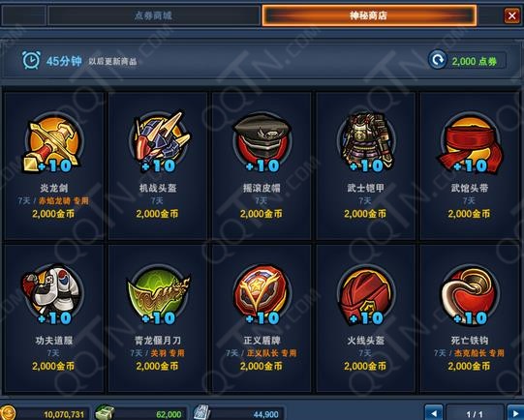The width and height of the screenshot is (524, 420).
Task: Pick the 机战头盔 helmet icon
Action: (x=158, y=142)
